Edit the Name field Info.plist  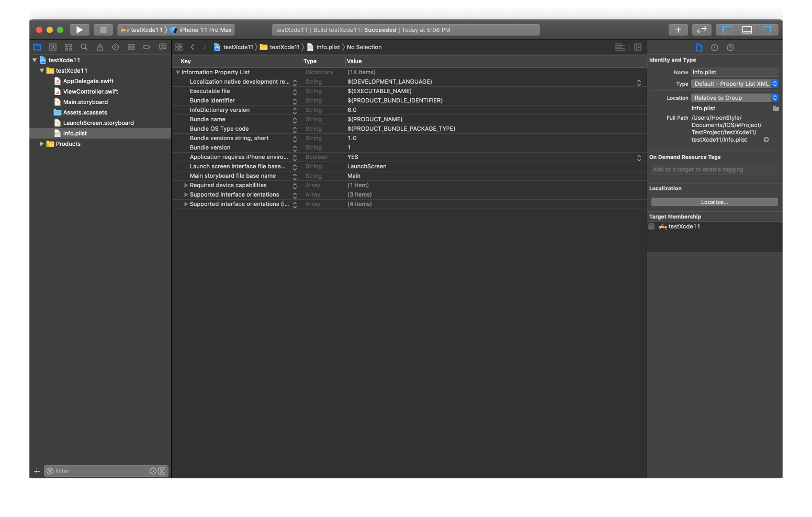[735, 72]
